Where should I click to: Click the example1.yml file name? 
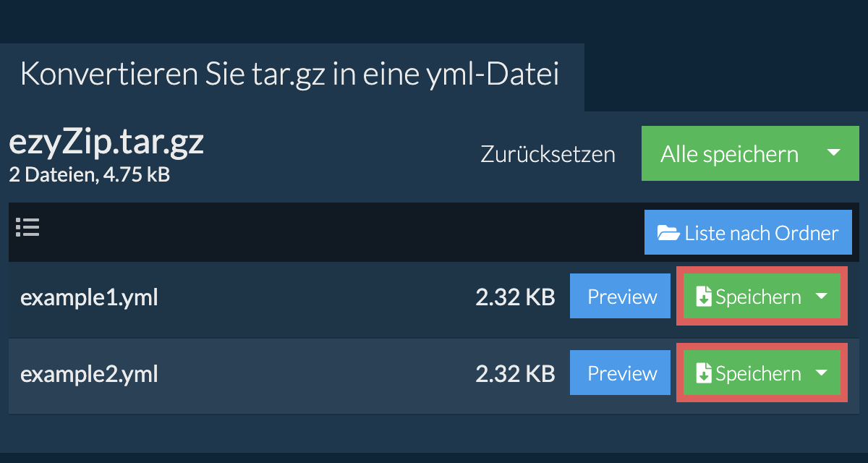point(88,297)
